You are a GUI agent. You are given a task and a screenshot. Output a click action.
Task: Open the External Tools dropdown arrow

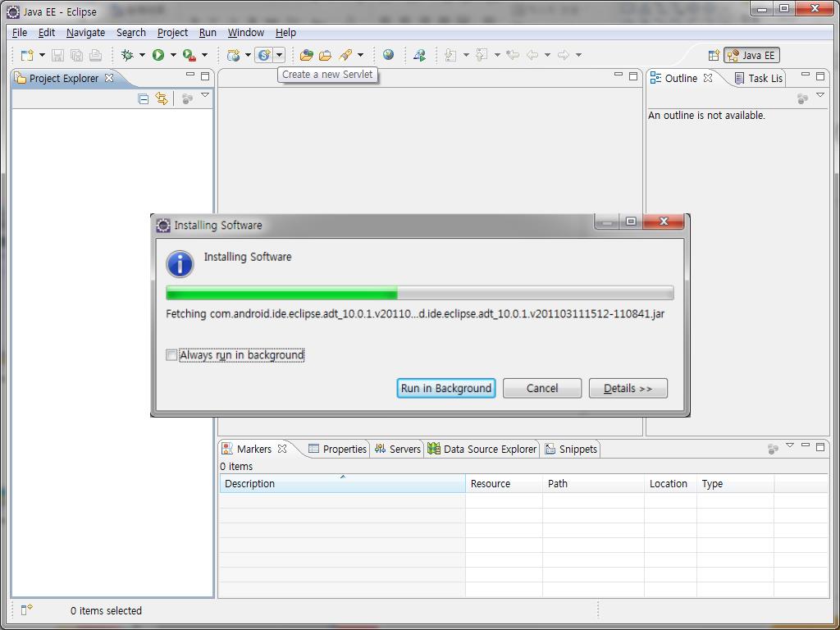coord(204,55)
